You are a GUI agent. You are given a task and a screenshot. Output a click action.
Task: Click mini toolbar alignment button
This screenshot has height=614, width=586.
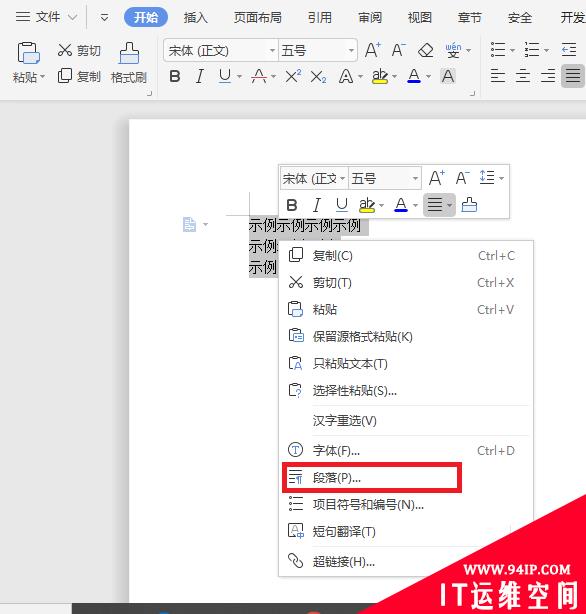click(x=439, y=205)
